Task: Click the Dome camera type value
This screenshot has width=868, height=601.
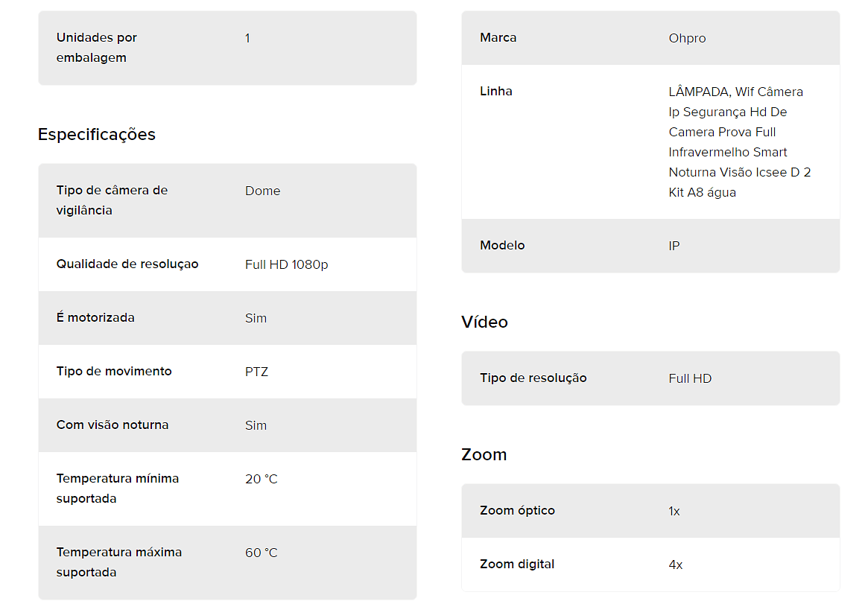Action: (x=262, y=191)
